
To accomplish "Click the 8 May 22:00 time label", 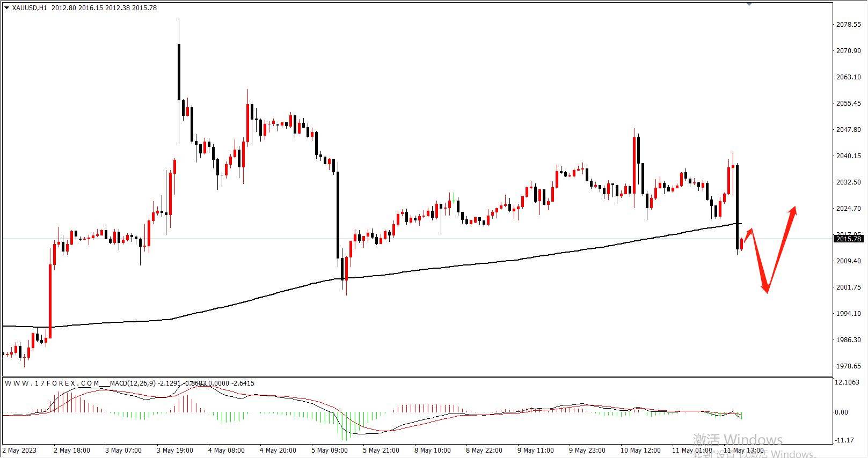I will 484,450.
